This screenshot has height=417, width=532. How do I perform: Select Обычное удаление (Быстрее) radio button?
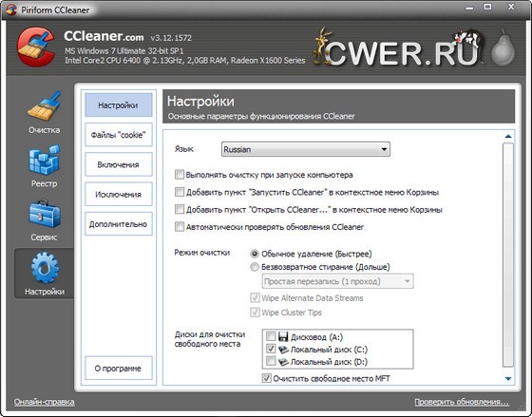click(x=255, y=254)
